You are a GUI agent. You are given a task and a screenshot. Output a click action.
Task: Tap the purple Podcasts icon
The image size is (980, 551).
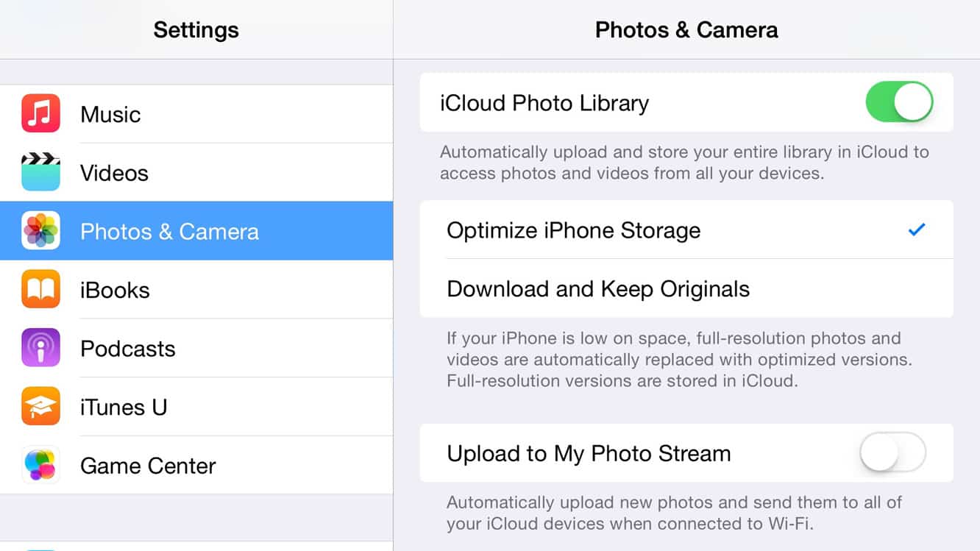pyautogui.click(x=41, y=348)
